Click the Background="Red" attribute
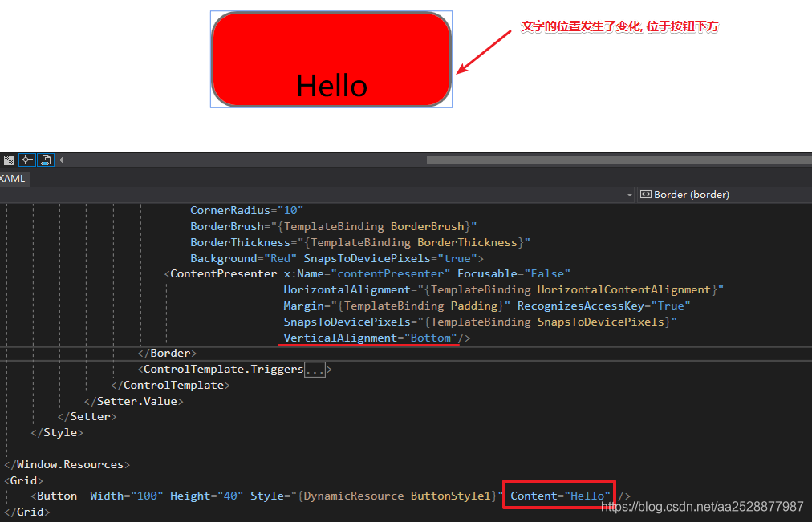The image size is (812, 522). (x=243, y=259)
